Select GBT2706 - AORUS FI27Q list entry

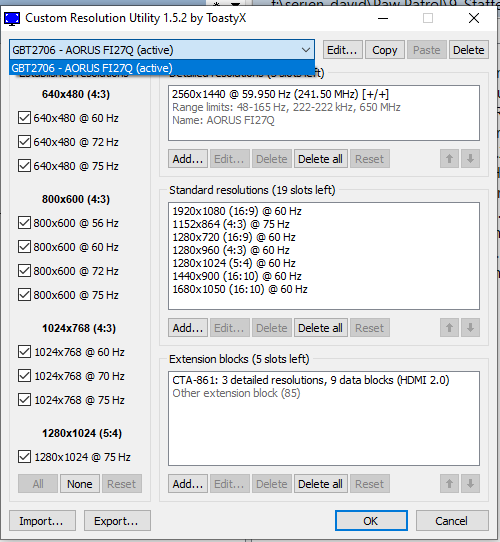pyautogui.click(x=162, y=68)
